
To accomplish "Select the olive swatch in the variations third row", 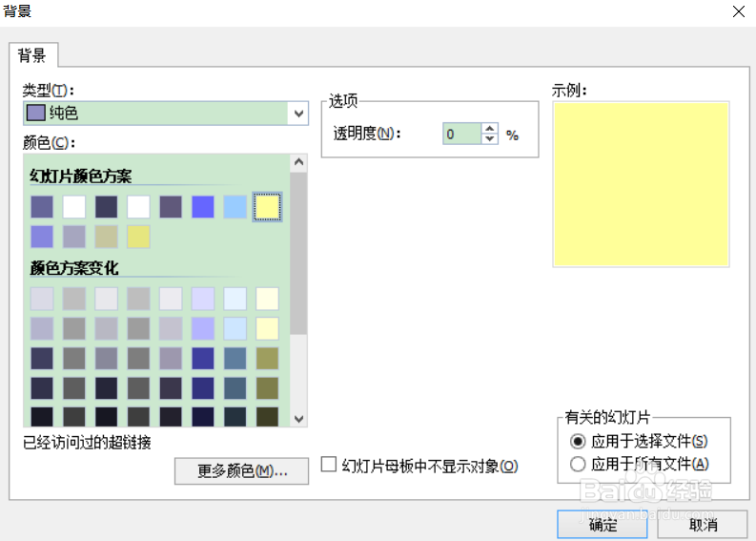I will pyautogui.click(x=267, y=359).
